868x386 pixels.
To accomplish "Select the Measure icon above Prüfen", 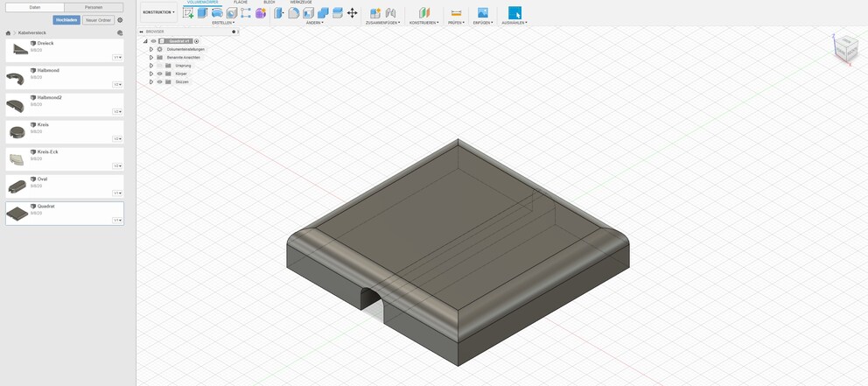I will [x=456, y=13].
